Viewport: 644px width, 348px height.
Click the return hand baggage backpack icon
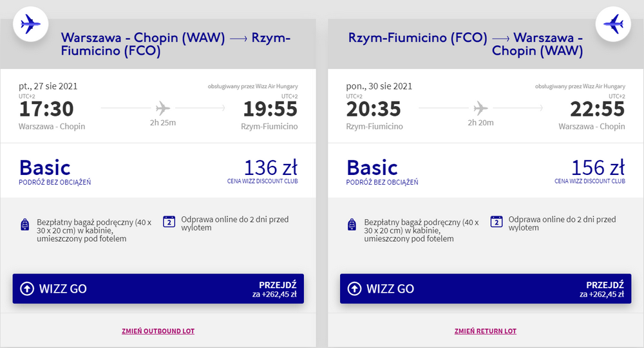352,224
